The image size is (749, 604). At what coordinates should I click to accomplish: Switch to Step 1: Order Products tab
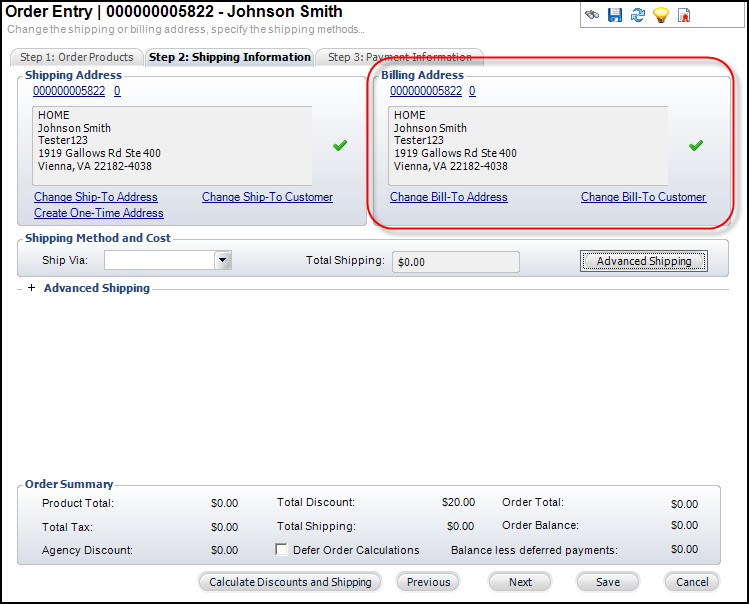(77, 57)
